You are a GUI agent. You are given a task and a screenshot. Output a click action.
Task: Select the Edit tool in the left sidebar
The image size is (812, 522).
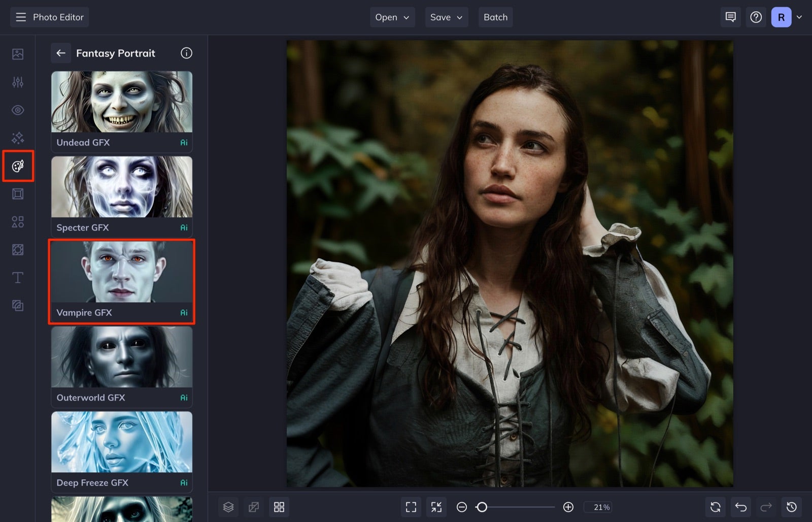18,53
